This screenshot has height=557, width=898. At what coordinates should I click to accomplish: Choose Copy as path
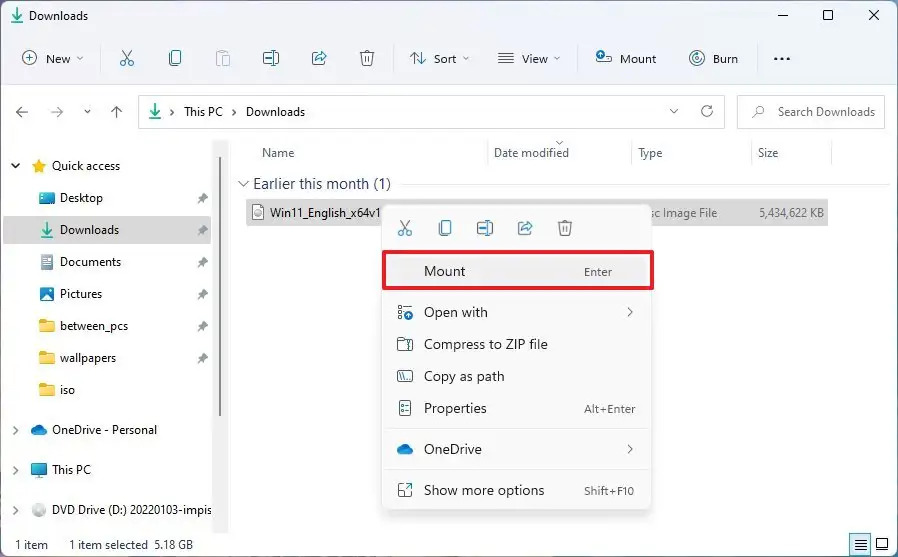(x=516, y=377)
